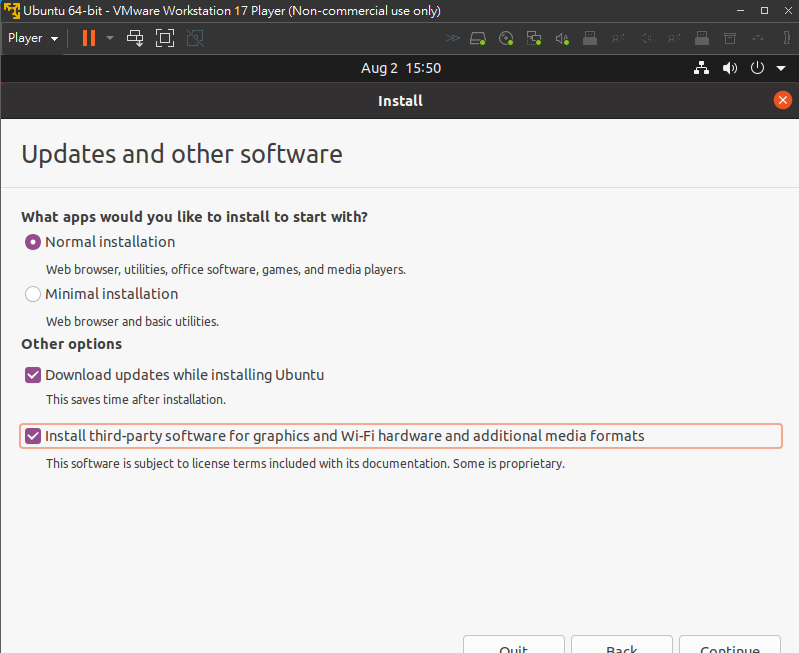Click the sound card device icon
The height and width of the screenshot is (653, 799).
[562, 38]
